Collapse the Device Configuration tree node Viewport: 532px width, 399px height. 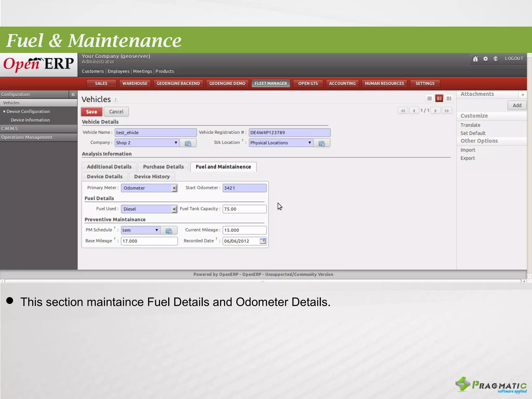tap(4, 111)
